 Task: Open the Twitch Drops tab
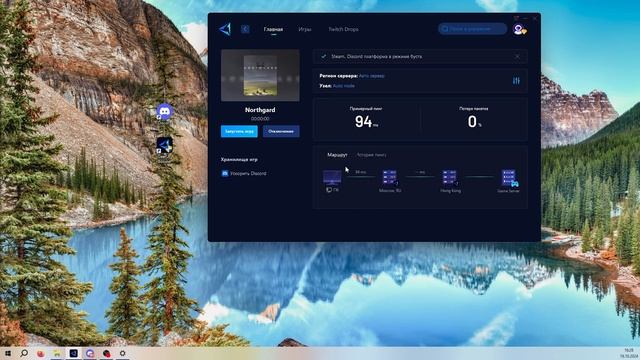click(343, 29)
